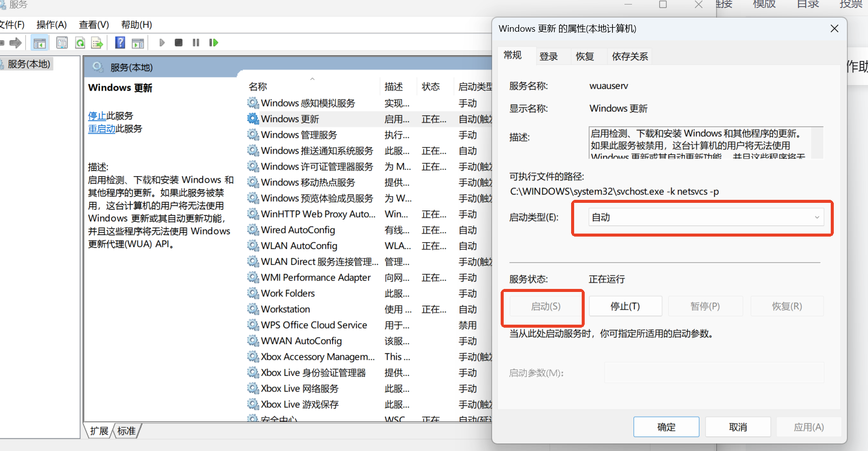Switch to the 标准 view tab
Viewport: 868px width, 451px height.
127,431
